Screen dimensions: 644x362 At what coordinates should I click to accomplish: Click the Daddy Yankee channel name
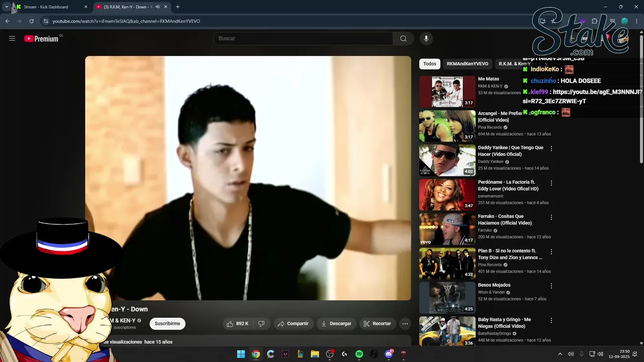tap(491, 161)
